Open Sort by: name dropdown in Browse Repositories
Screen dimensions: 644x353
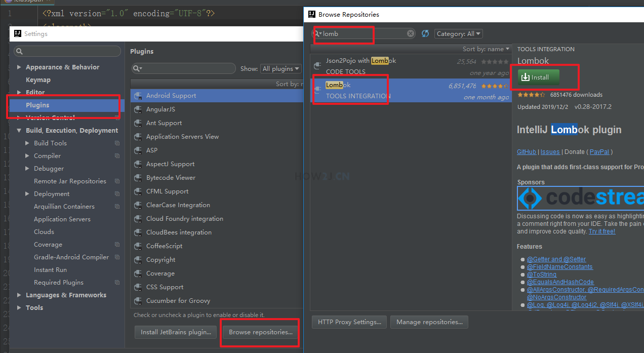pyautogui.click(x=486, y=49)
